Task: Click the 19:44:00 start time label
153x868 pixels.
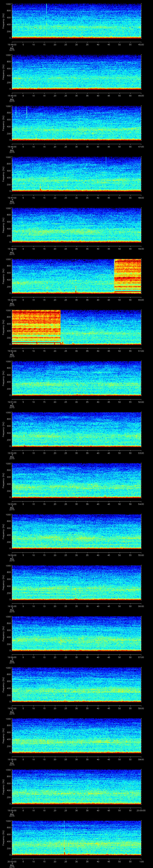Action: pyautogui.click(x=12, y=44)
